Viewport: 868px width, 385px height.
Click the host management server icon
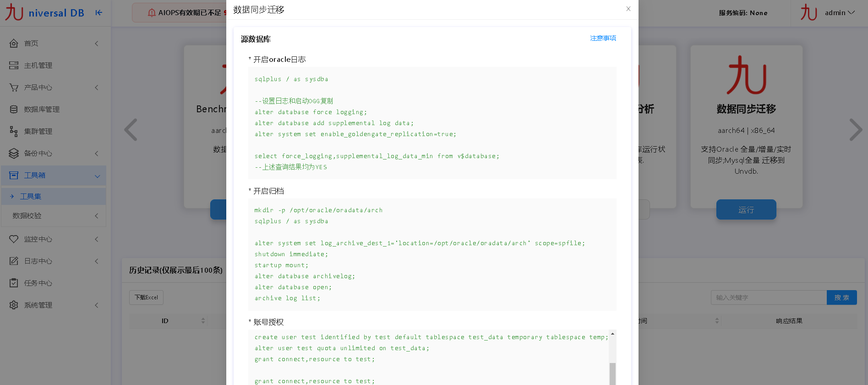(14, 66)
